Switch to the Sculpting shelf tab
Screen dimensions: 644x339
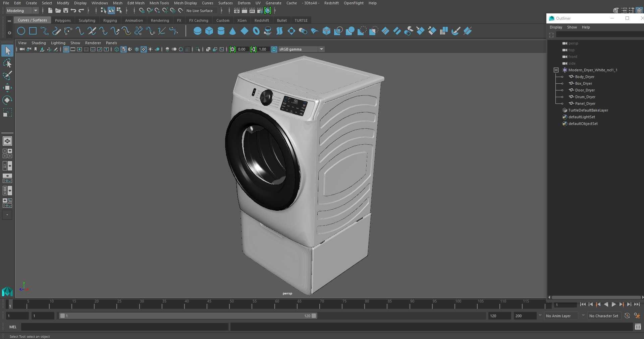coord(87,20)
